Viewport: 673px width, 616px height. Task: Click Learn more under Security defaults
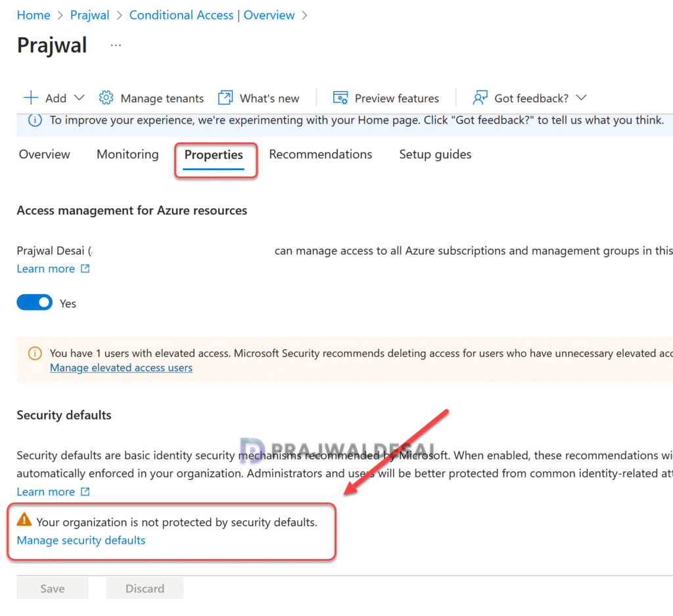click(x=46, y=492)
